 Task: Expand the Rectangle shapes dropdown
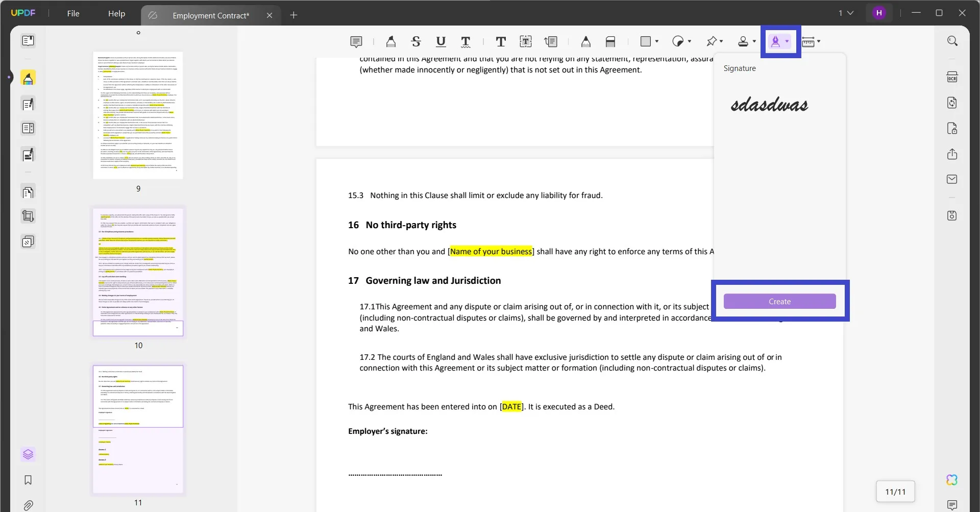(657, 41)
